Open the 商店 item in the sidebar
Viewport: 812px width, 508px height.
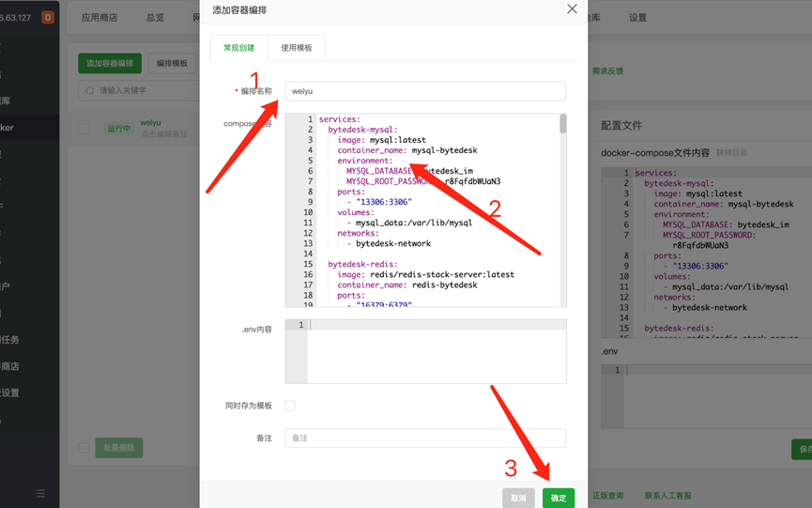[29, 366]
